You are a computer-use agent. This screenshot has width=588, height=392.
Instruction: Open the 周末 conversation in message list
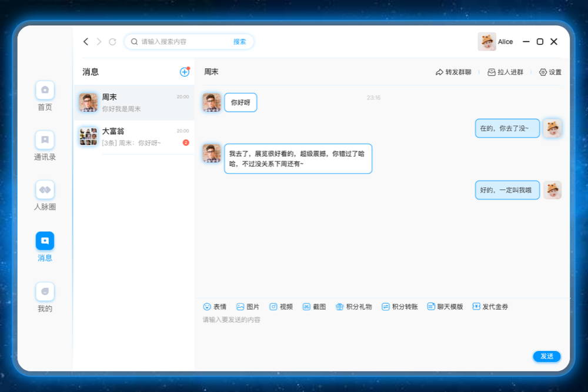click(x=134, y=102)
